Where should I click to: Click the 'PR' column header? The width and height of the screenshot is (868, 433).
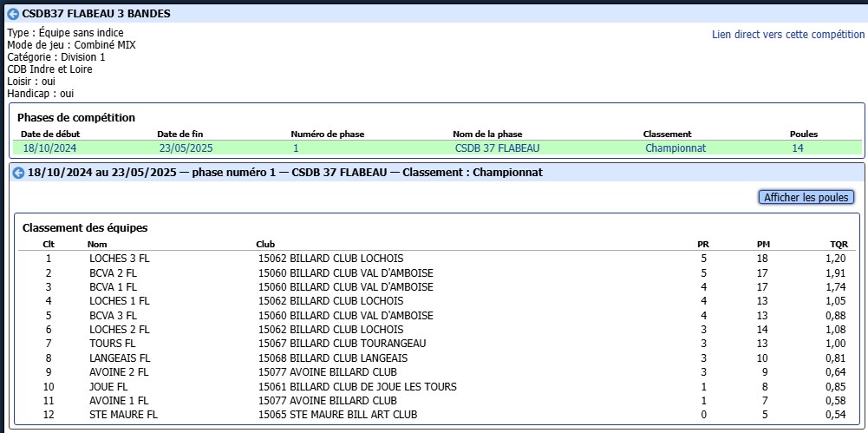703,244
